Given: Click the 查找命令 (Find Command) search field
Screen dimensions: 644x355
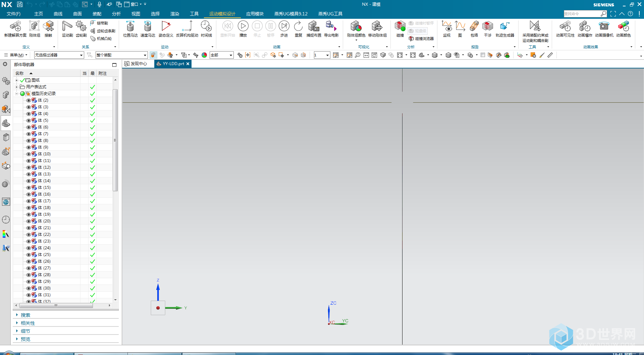Looking at the screenshot, I should tap(582, 14).
